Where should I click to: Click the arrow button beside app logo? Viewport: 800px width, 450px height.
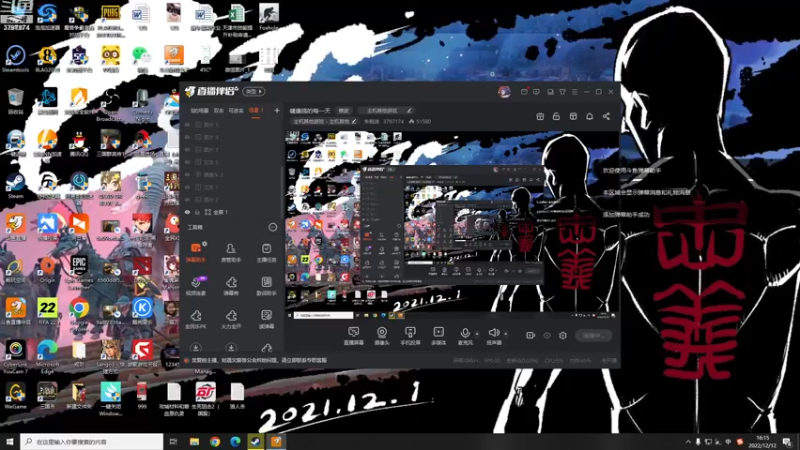(x=254, y=92)
